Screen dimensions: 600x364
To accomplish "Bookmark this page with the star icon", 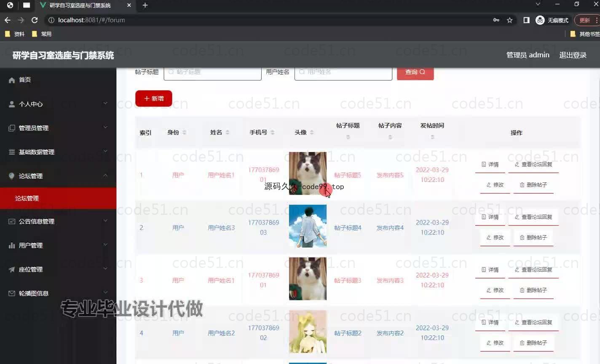I will [x=509, y=20].
